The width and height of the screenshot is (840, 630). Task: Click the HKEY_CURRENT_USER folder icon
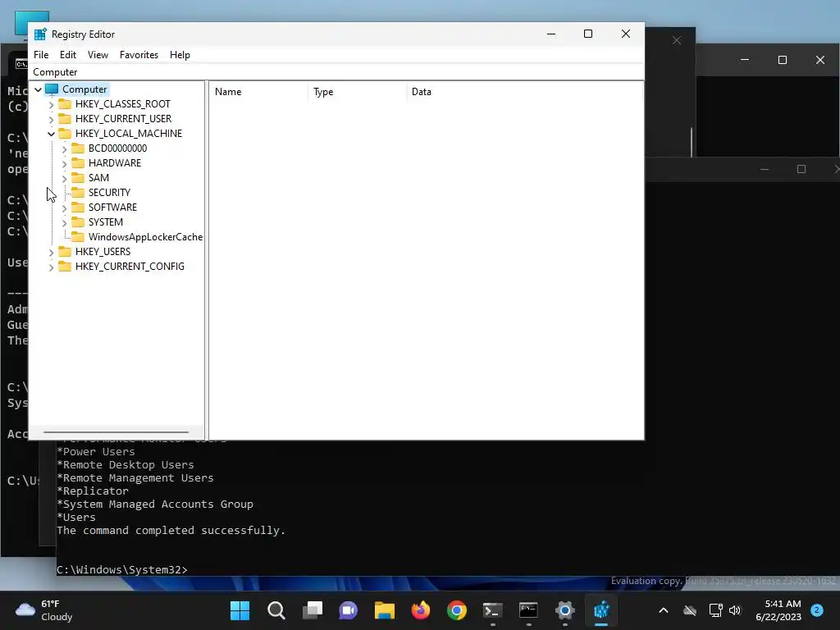pos(65,118)
